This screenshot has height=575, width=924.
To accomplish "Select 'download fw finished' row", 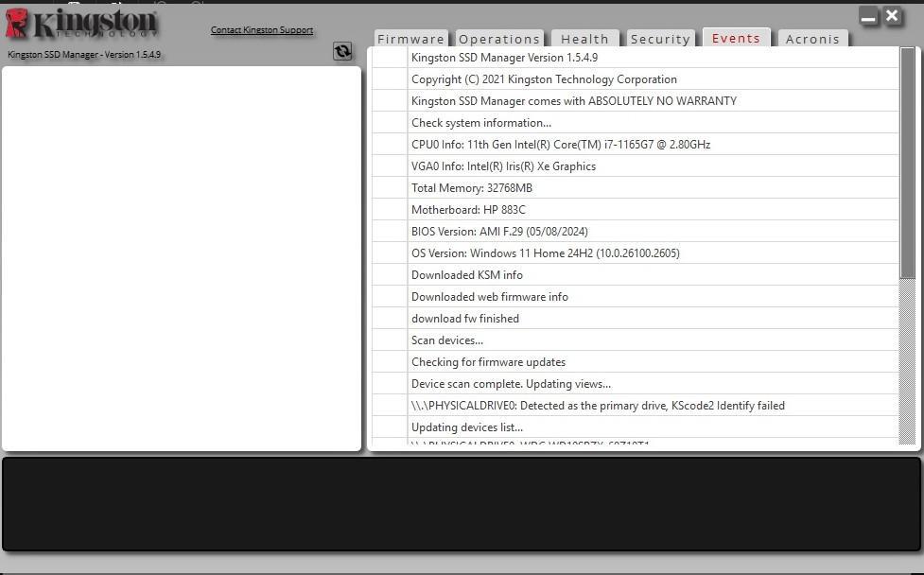I will 636,319.
